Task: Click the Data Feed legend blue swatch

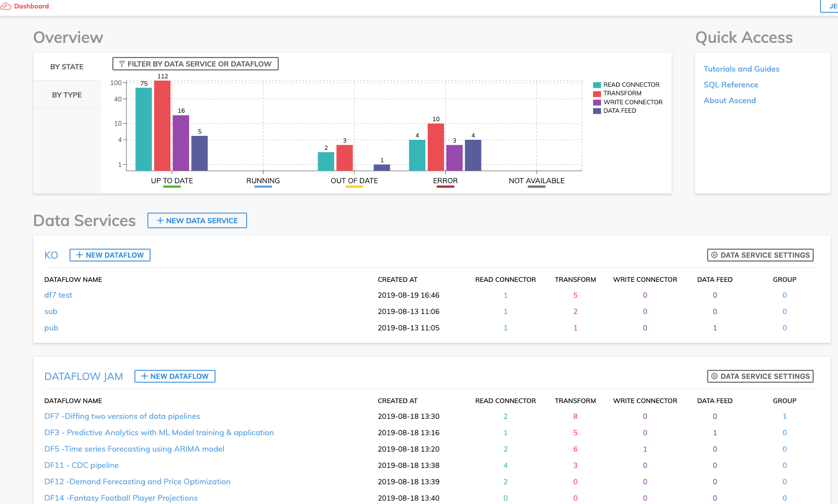Action: click(597, 111)
